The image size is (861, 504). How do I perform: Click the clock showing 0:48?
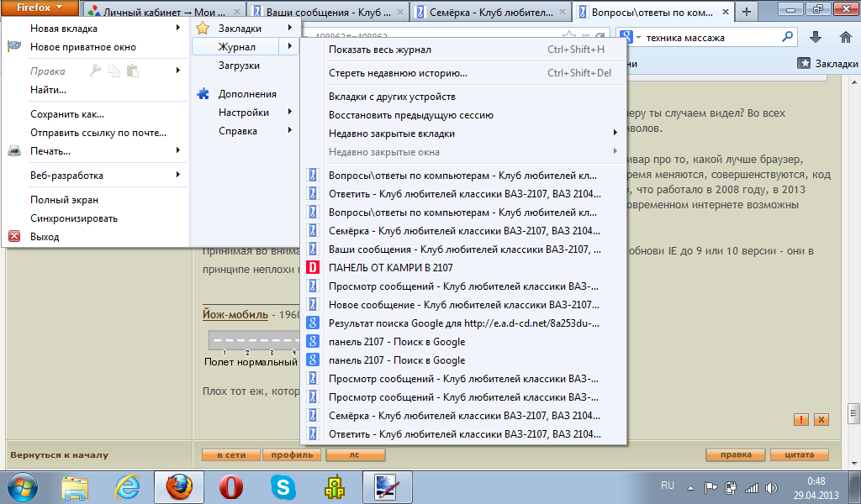[816, 481]
